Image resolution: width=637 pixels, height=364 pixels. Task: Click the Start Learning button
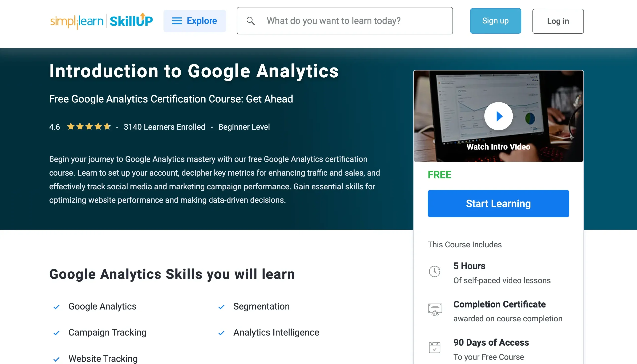pos(498,204)
